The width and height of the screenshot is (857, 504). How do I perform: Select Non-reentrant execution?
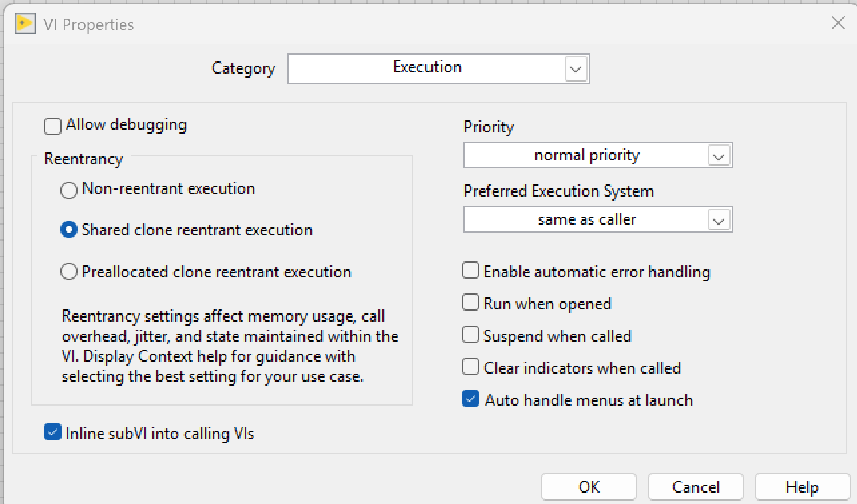(x=68, y=190)
